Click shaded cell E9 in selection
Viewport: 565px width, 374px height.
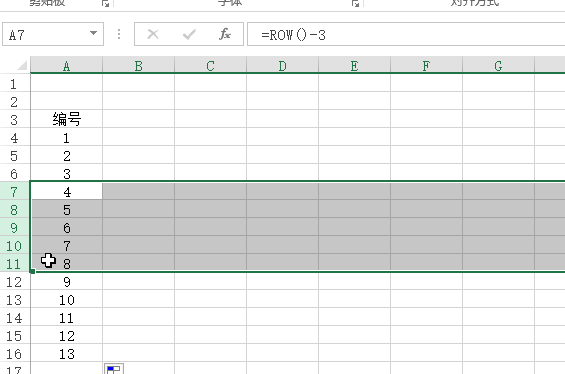pyautogui.click(x=355, y=227)
